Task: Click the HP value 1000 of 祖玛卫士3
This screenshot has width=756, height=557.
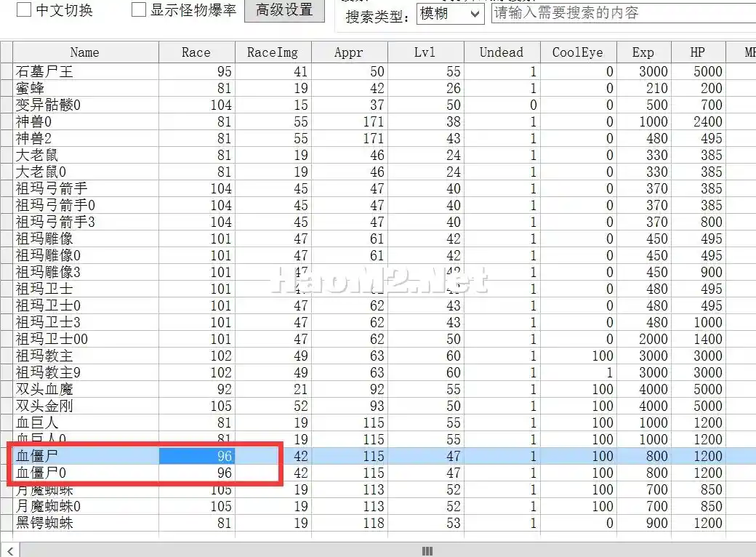Action: click(x=698, y=322)
